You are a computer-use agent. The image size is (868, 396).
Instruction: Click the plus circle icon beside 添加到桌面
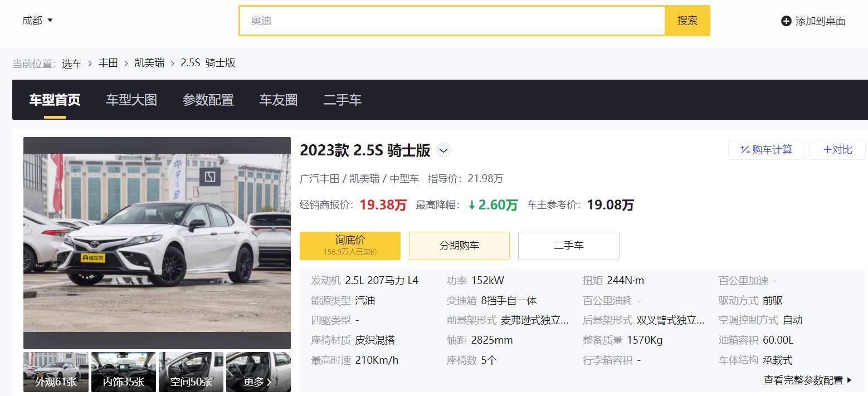pyautogui.click(x=786, y=21)
